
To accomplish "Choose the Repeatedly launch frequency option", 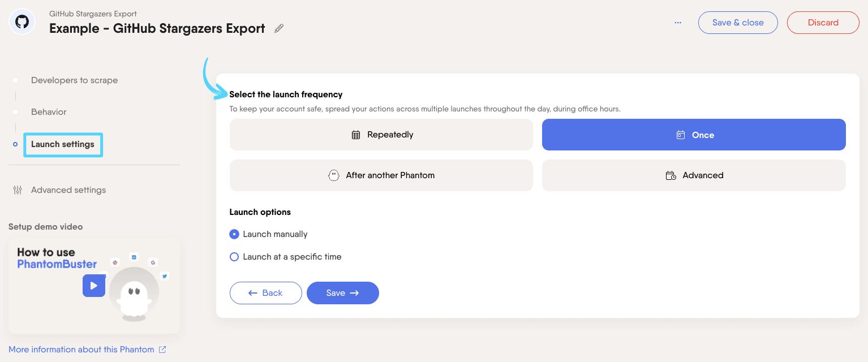I will tap(381, 135).
